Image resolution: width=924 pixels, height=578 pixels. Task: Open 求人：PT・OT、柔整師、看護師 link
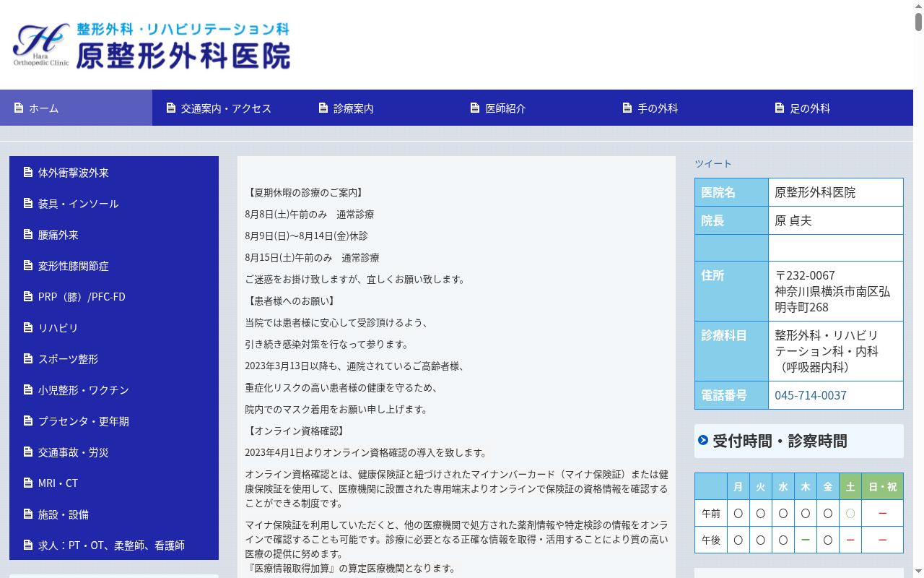(x=114, y=545)
